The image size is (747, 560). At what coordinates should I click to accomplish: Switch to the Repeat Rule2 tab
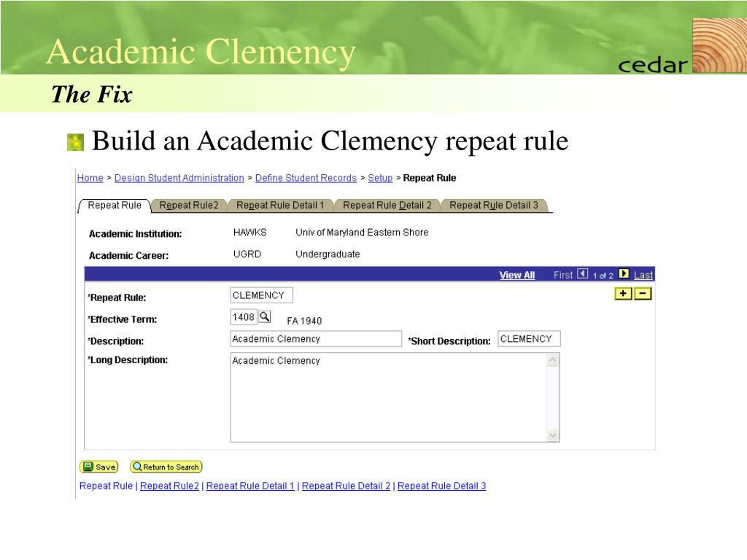(x=189, y=205)
